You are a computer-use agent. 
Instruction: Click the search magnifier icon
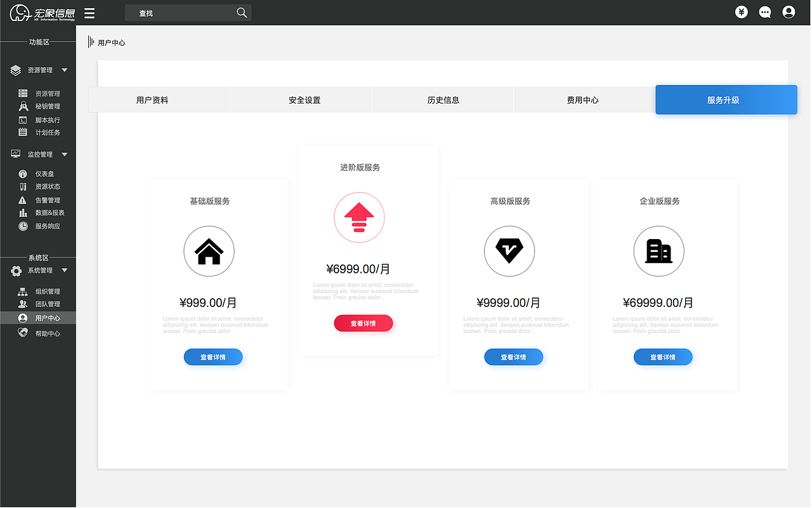[x=241, y=13]
